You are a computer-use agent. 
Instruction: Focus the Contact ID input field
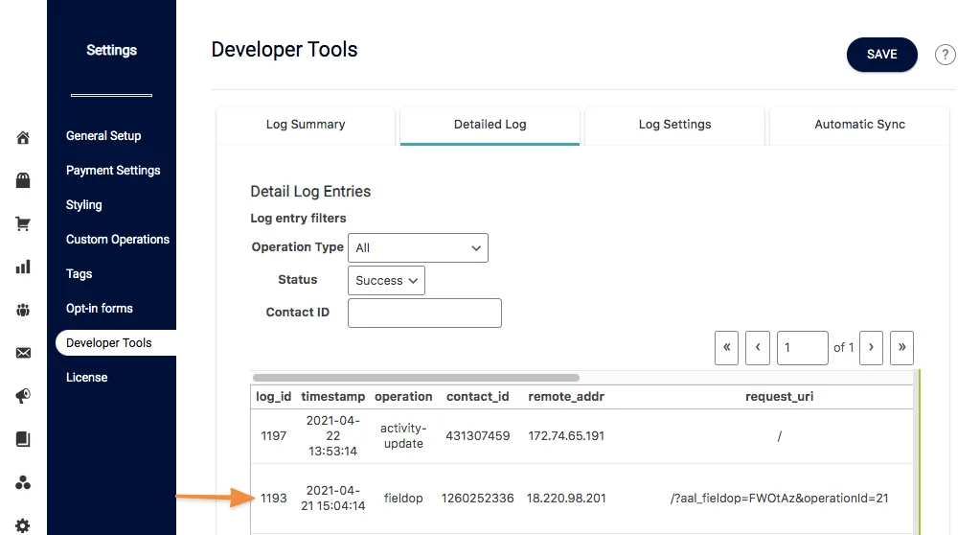424,313
